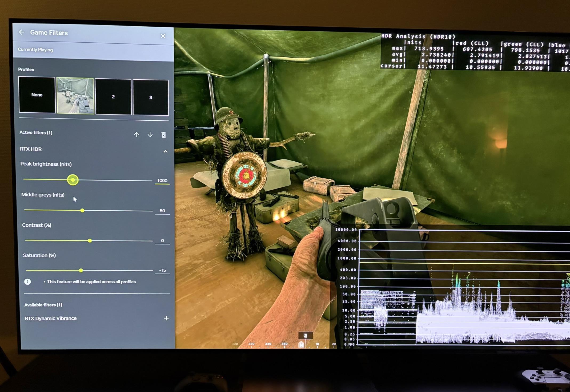Click the objective marker 2 above the compass
570x392 pixels.
point(306,336)
